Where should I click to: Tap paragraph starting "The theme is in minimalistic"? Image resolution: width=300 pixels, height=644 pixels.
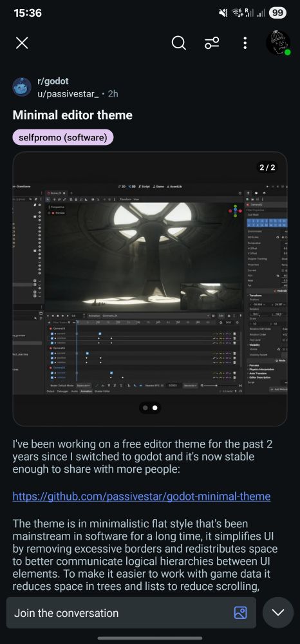(x=145, y=555)
